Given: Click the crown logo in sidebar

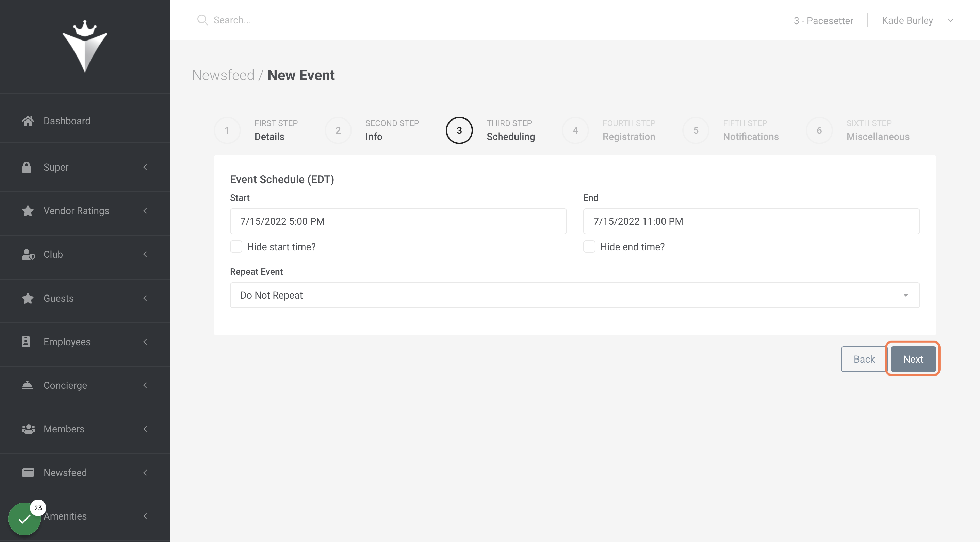Looking at the screenshot, I should (85, 46).
